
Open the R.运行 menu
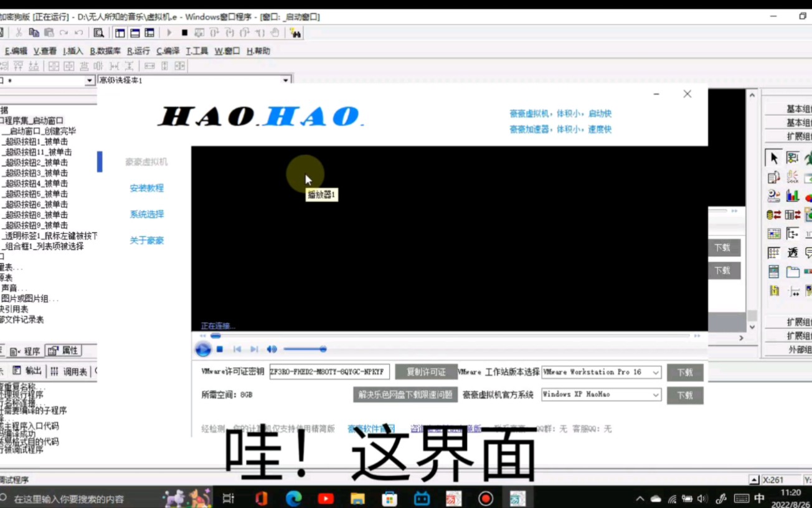coord(138,51)
